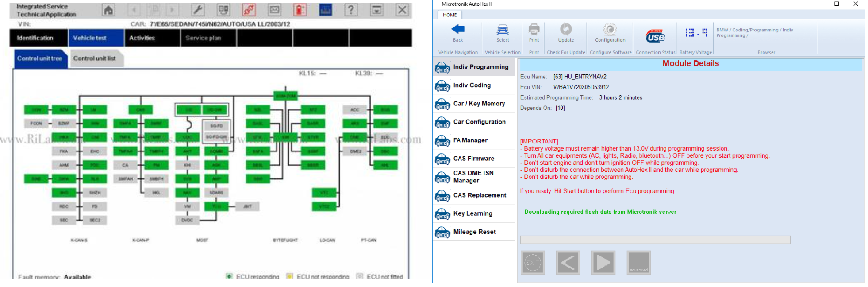
Task: Click the blue Back arrow in AutoHex
Action: [457, 30]
